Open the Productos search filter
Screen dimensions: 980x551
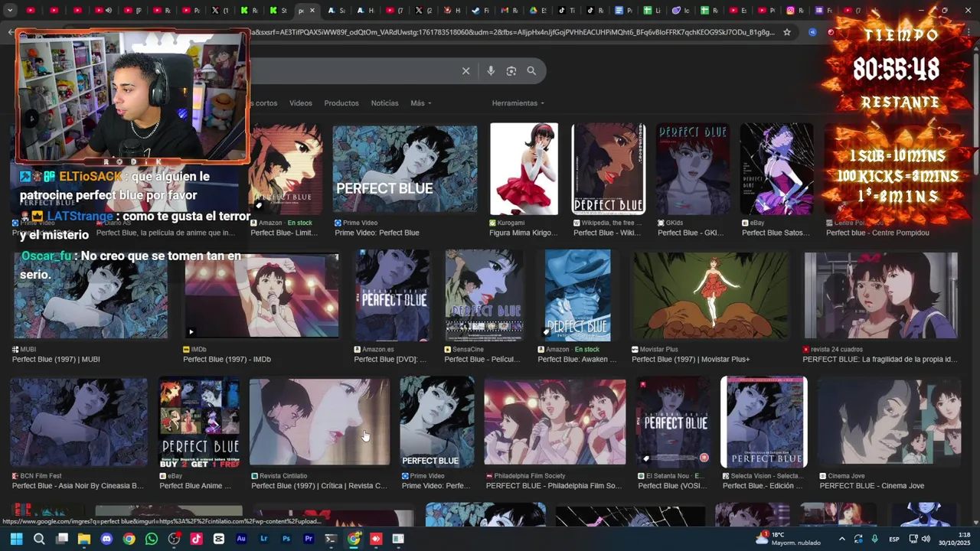point(341,103)
